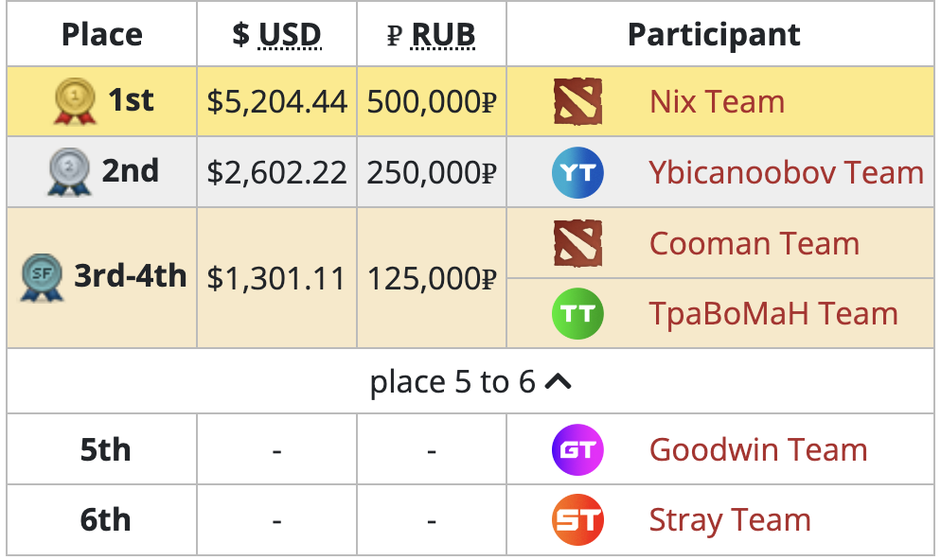
Task: Go to the Cooman Team page
Action: pyautogui.click(x=754, y=243)
